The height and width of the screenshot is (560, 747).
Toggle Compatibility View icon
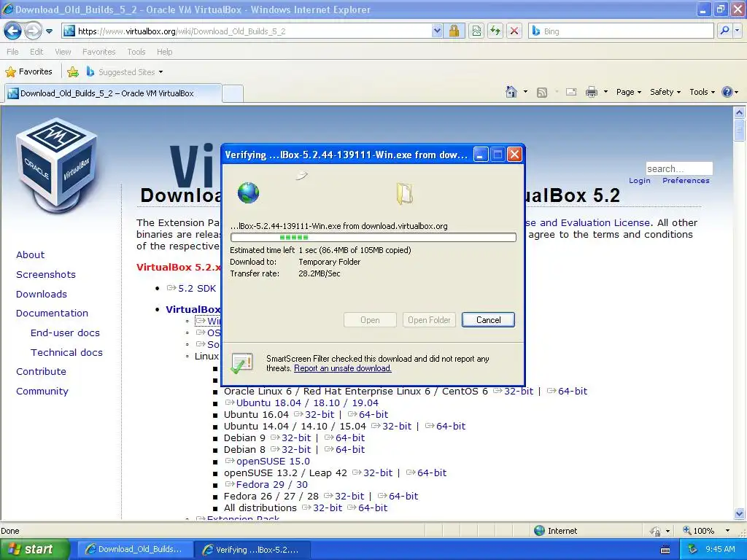tap(476, 31)
